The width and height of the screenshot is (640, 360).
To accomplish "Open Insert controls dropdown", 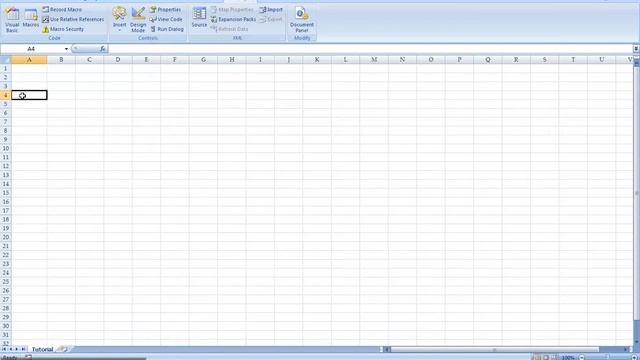I will click(119, 19).
